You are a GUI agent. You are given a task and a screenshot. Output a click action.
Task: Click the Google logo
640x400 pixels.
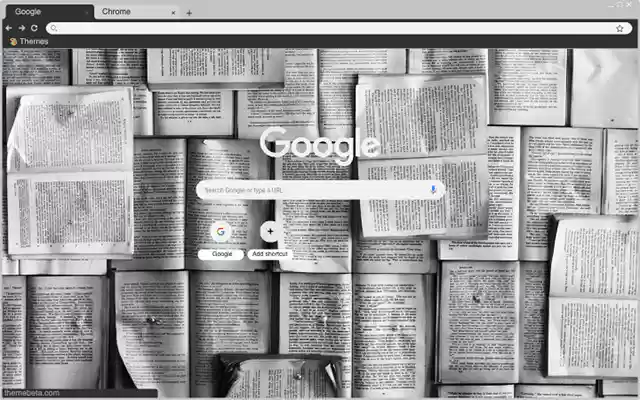pyautogui.click(x=320, y=145)
